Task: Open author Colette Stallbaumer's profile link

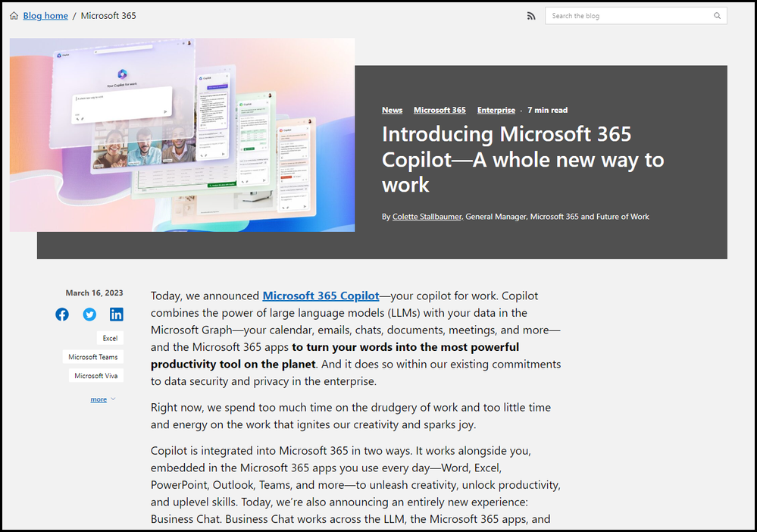Action: [x=427, y=217]
